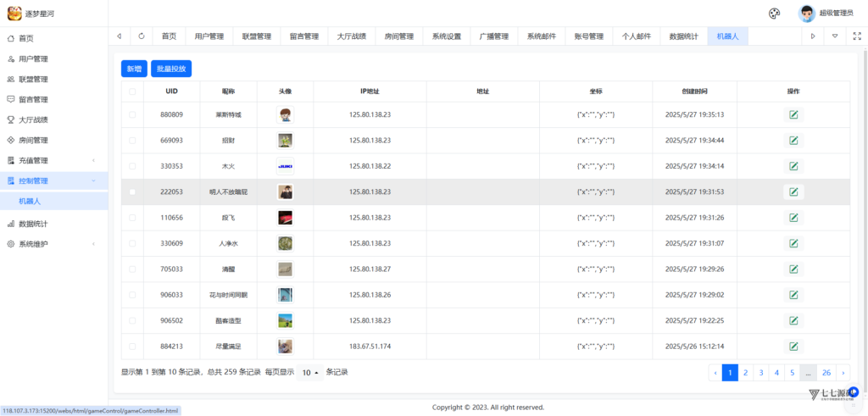Go to page 26 of records
868x416 pixels.
coord(826,373)
